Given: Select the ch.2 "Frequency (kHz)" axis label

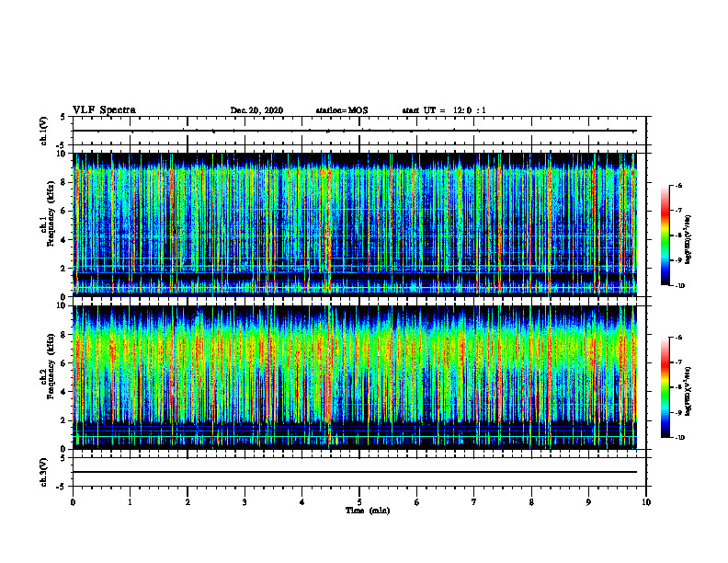Looking at the screenshot, I should click(51, 366).
